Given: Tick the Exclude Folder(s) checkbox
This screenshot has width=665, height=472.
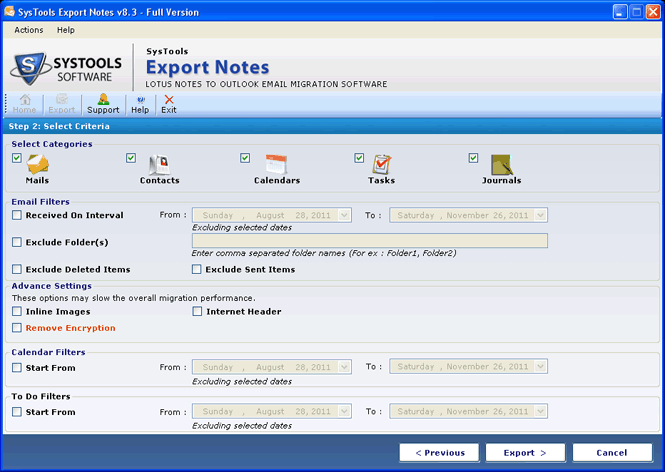Looking at the screenshot, I should coord(17,242).
